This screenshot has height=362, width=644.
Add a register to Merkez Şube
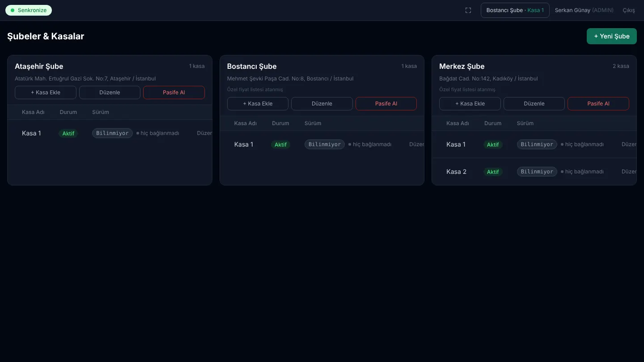(470, 104)
